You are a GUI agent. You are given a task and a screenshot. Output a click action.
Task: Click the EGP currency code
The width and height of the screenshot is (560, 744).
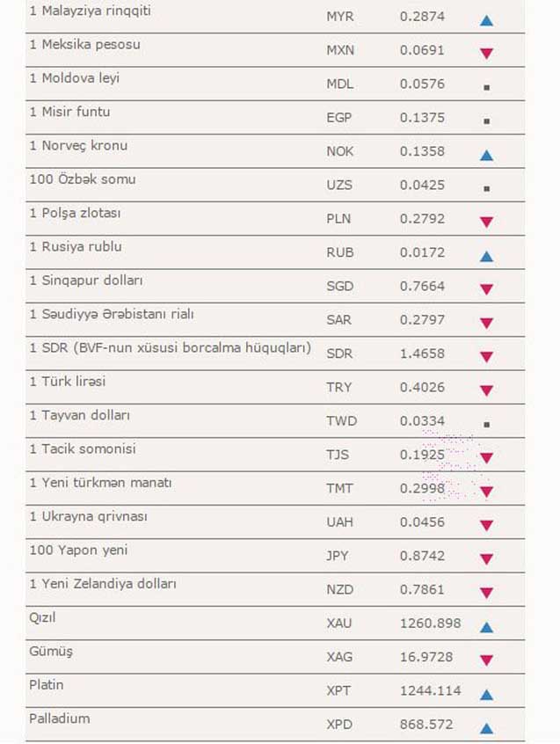[339, 118]
